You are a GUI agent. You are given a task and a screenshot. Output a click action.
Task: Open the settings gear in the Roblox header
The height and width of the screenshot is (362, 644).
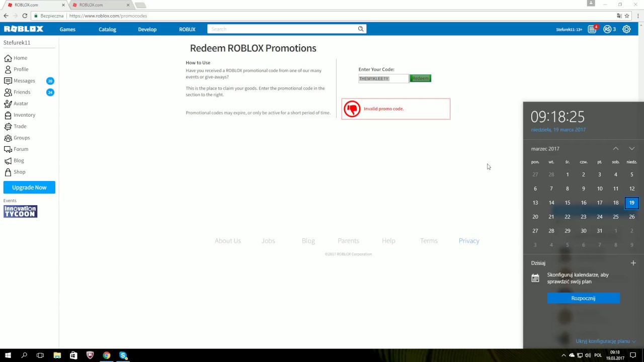click(x=626, y=29)
